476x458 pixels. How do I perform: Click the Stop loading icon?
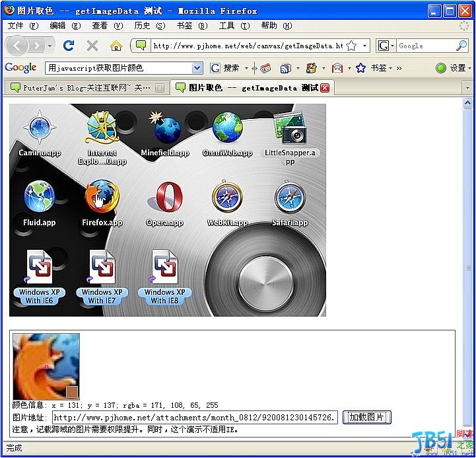[x=92, y=46]
